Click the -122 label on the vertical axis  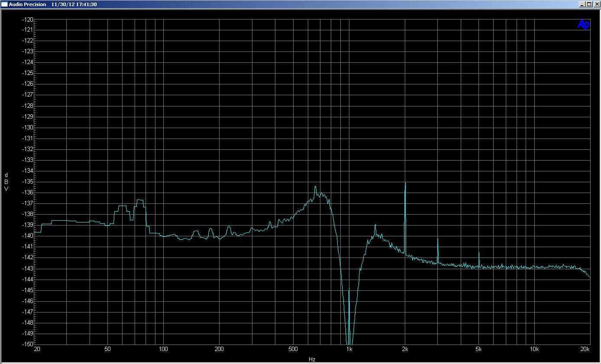pos(27,41)
